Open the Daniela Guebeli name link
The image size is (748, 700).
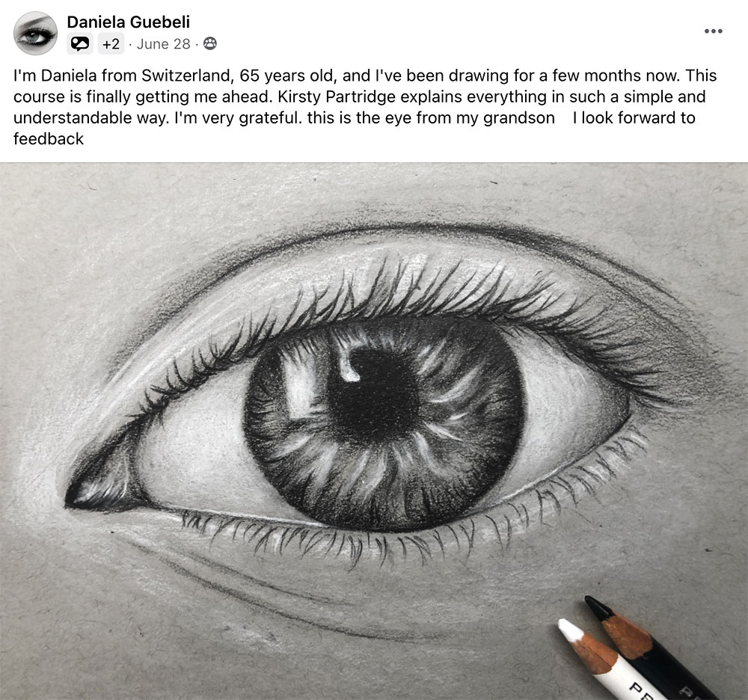pyautogui.click(x=129, y=22)
